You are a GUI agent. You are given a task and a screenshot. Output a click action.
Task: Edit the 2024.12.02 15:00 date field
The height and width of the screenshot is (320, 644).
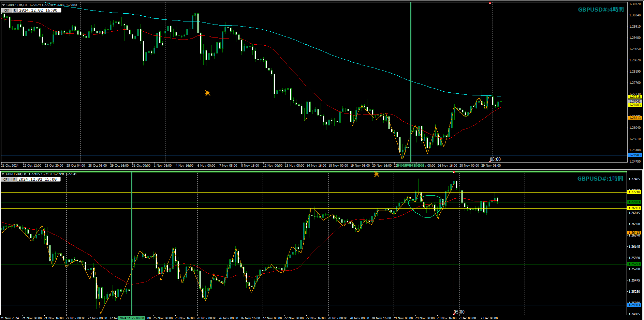click(39, 179)
